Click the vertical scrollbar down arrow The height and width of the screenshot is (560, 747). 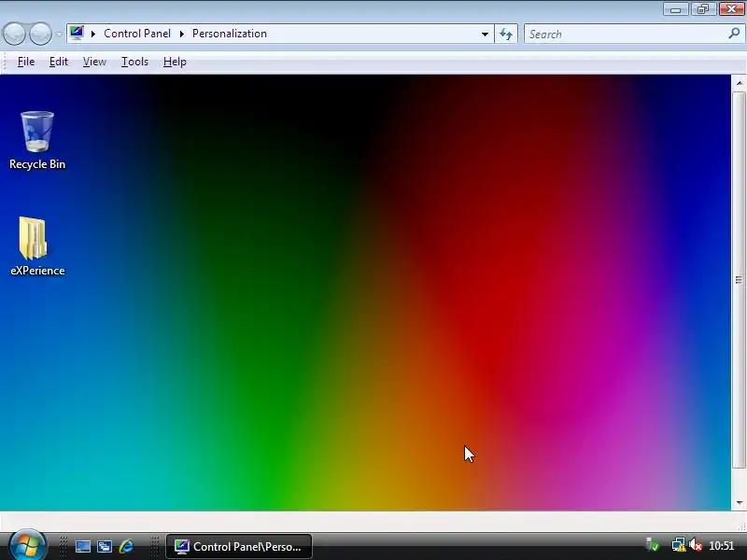tap(739, 503)
